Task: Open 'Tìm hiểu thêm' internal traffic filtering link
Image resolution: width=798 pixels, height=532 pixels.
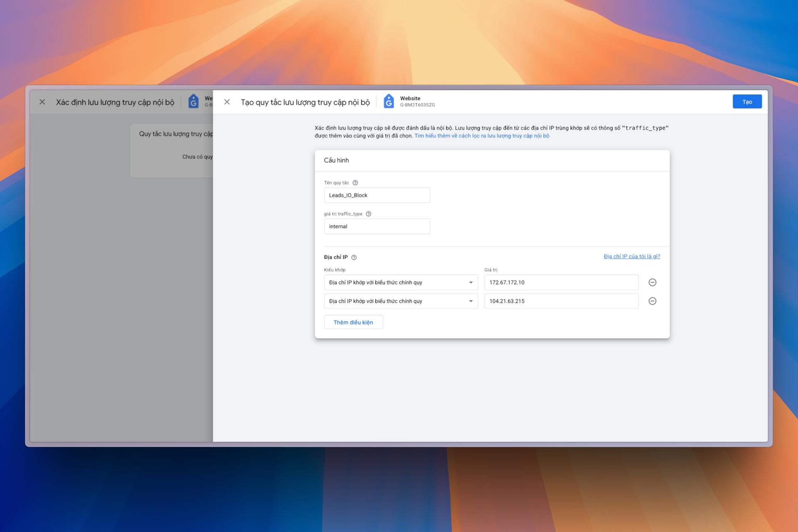Action: [482, 136]
